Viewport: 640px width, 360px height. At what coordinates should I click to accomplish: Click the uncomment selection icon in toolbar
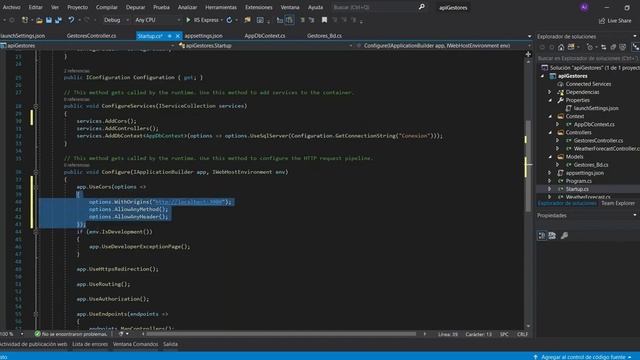[x=312, y=20]
